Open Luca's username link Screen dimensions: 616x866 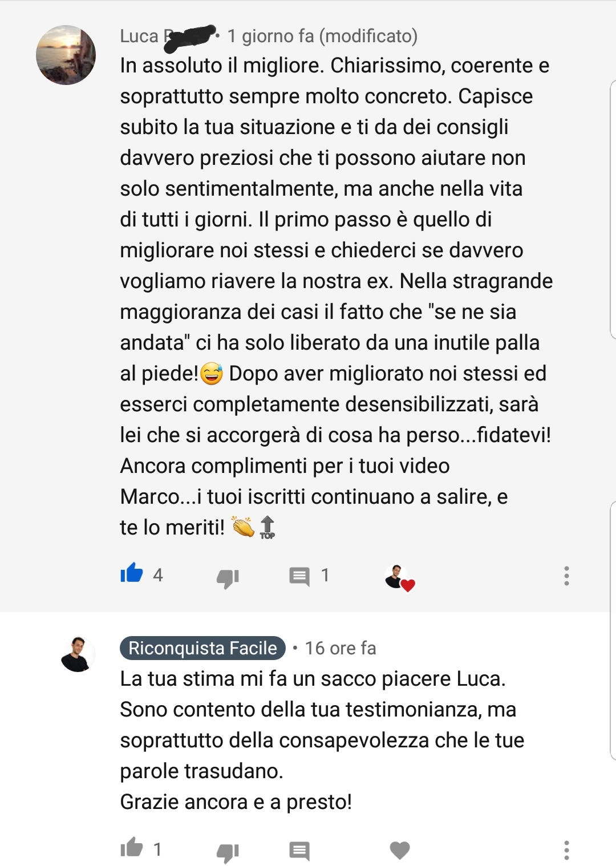(x=167, y=36)
